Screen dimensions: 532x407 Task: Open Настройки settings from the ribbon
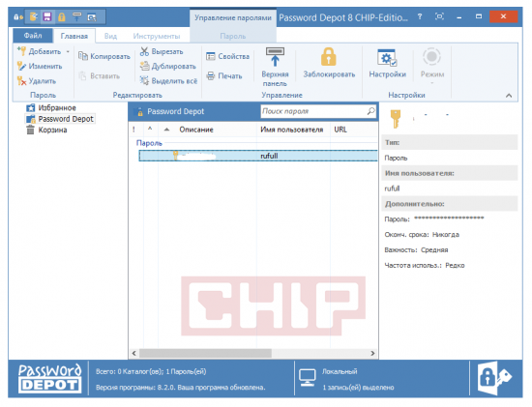point(388,64)
